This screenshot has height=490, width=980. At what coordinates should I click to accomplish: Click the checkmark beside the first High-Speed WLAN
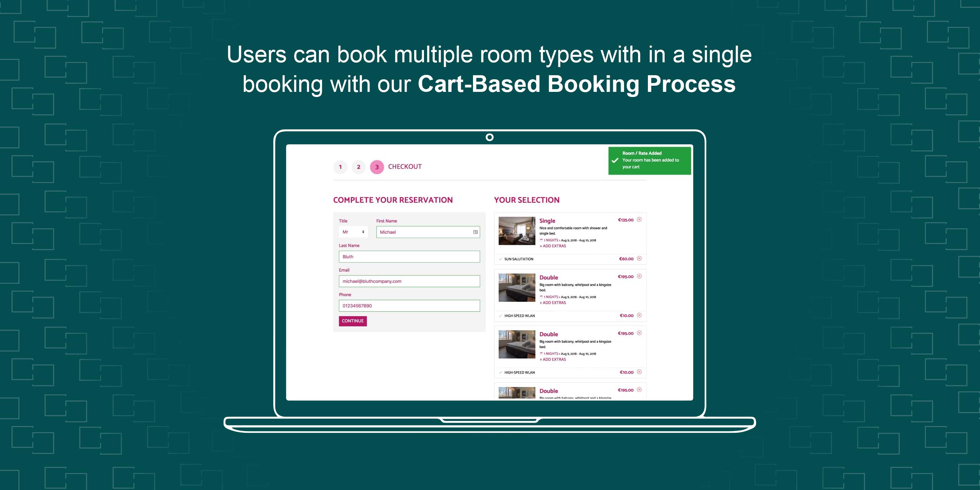[500, 316]
